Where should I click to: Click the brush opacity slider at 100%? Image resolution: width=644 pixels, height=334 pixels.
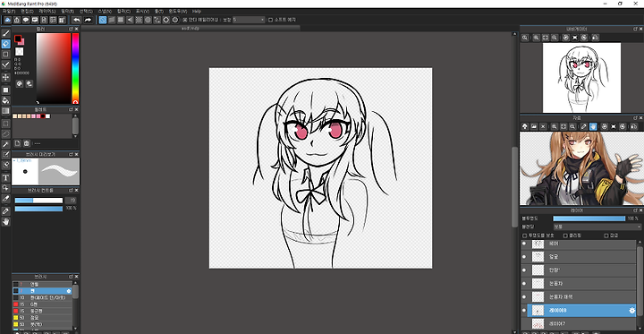(x=38, y=209)
